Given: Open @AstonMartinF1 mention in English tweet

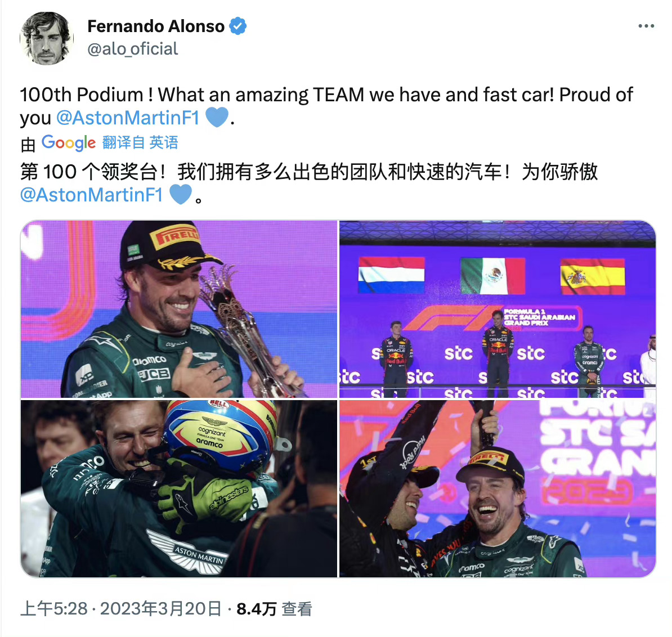Looking at the screenshot, I should 128,118.
